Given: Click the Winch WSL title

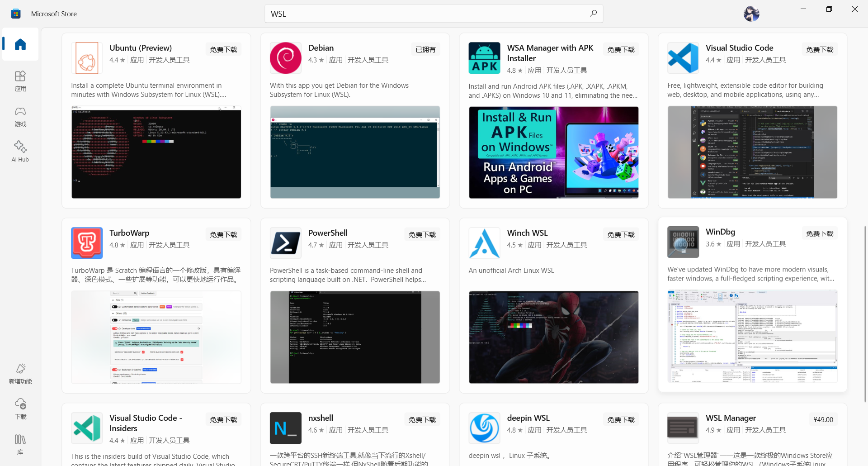Looking at the screenshot, I should click(x=527, y=233).
